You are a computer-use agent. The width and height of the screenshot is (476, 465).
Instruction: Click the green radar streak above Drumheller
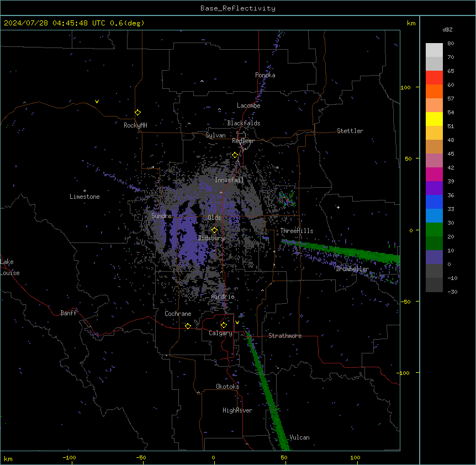click(340, 250)
